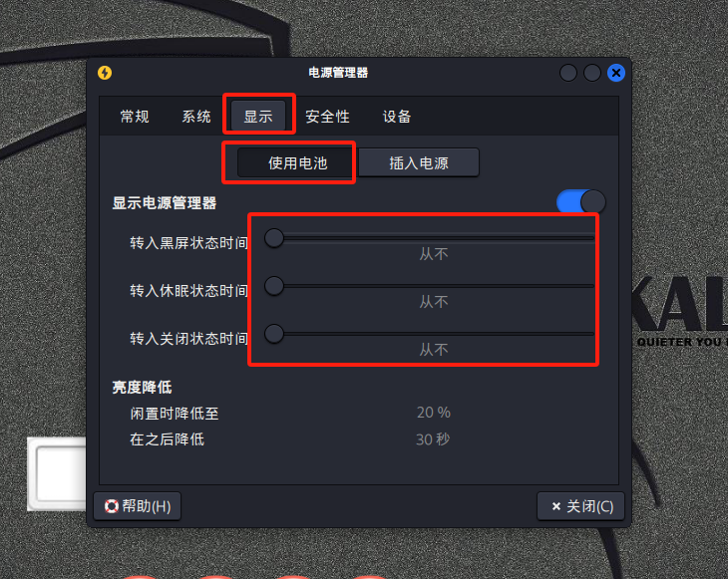Select the 使用电池 mode button
This screenshot has width=728, height=579.
[295, 162]
